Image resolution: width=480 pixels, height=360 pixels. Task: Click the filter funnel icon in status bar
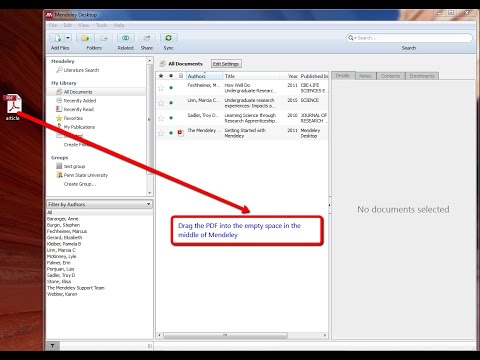[53, 346]
